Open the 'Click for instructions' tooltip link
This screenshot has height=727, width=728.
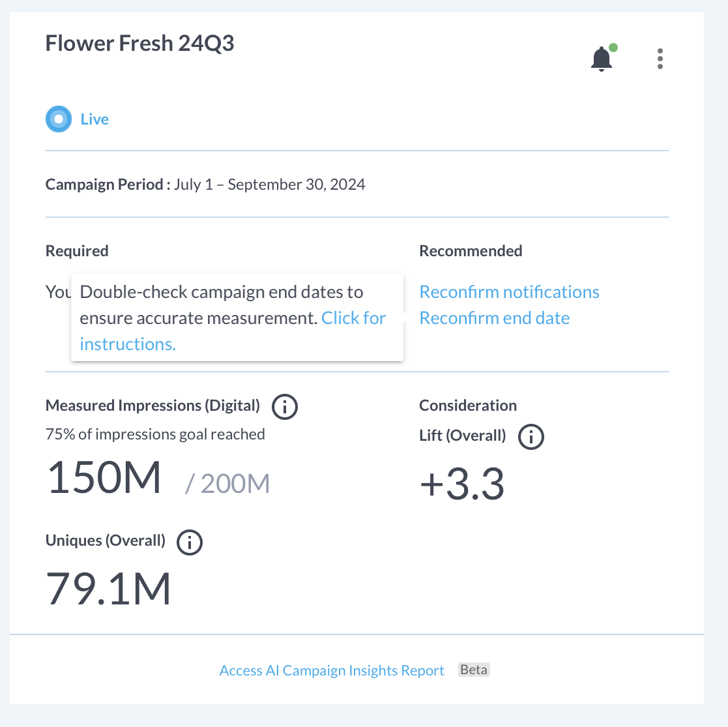pyautogui.click(x=233, y=331)
